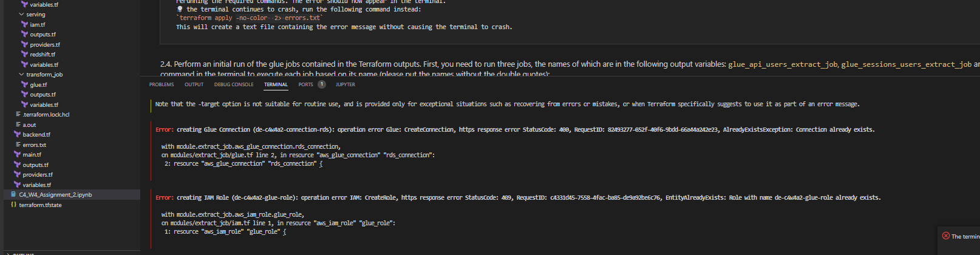Open the PORTS tab
Viewport: 980px width, 255px height.
coord(305,84)
